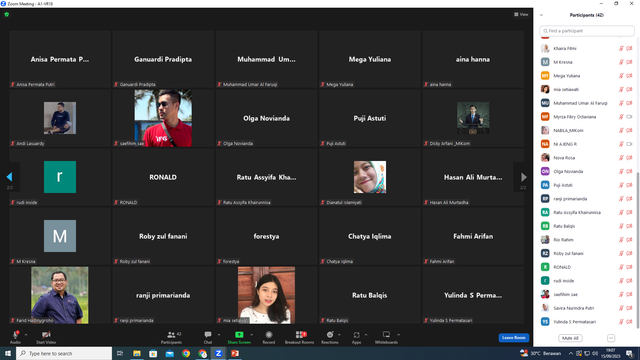Viewport: 640px width, 360px height.
Task: Click saefihim sae's video tile photo
Action: 163,118
